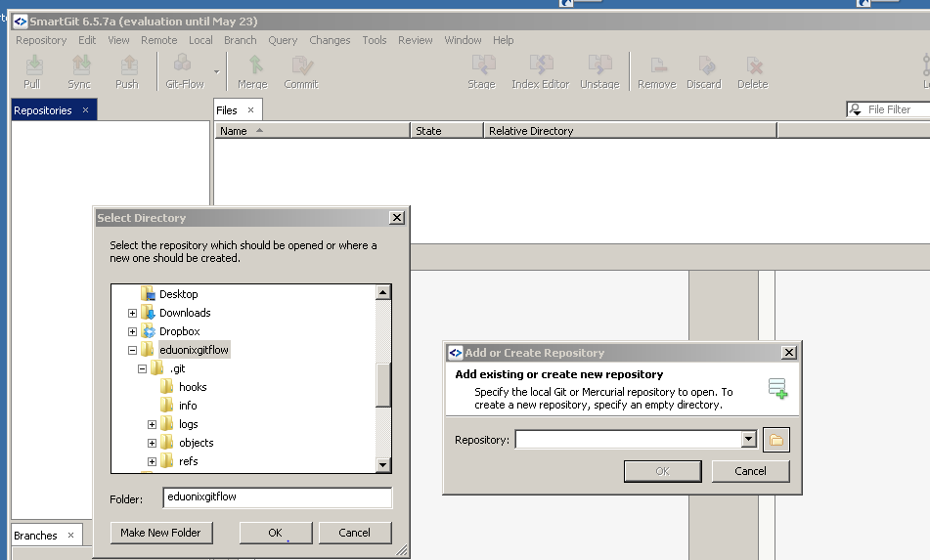
Task: Collapse the eduonixgitflow tree node
Action: pos(132,350)
